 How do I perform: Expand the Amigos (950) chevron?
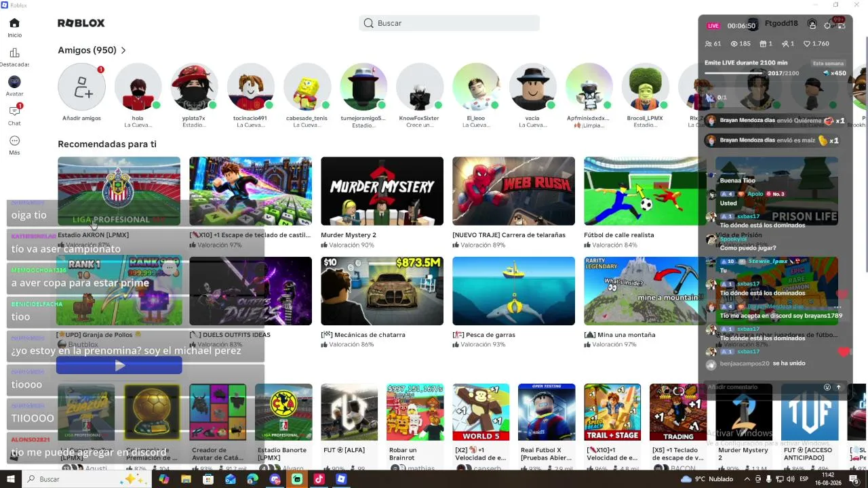tap(123, 50)
